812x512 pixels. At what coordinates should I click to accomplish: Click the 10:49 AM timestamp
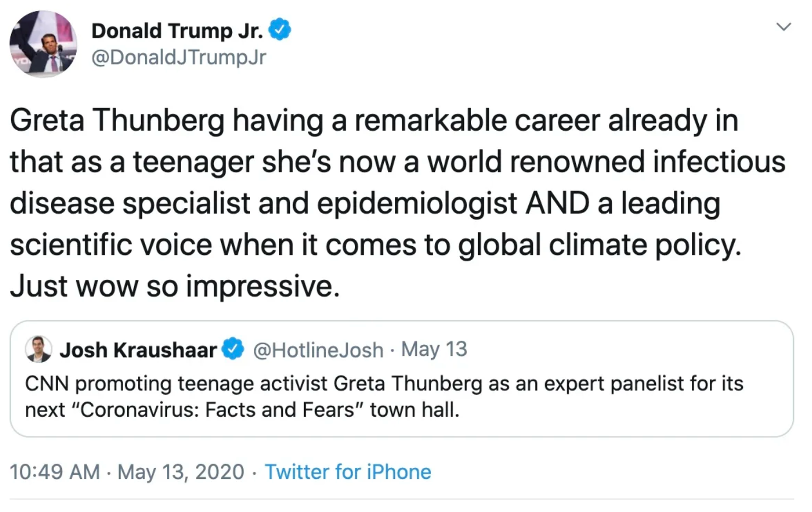[x=55, y=472]
